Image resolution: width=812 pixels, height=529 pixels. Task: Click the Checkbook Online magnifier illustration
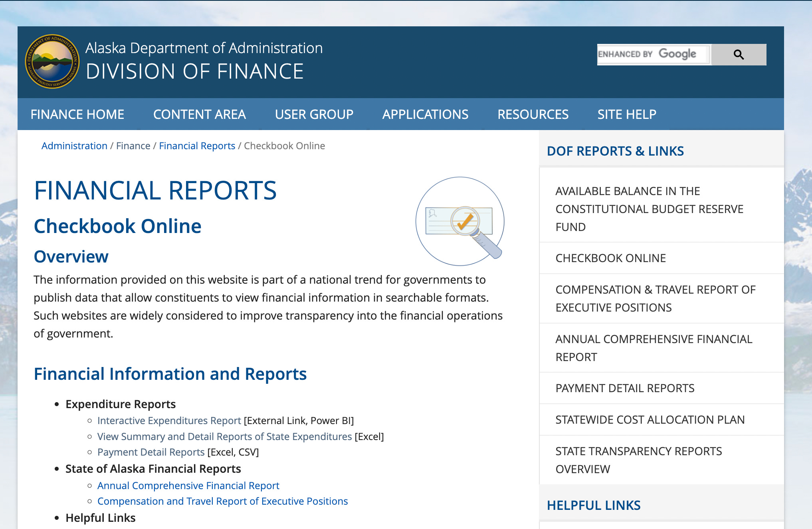(460, 221)
